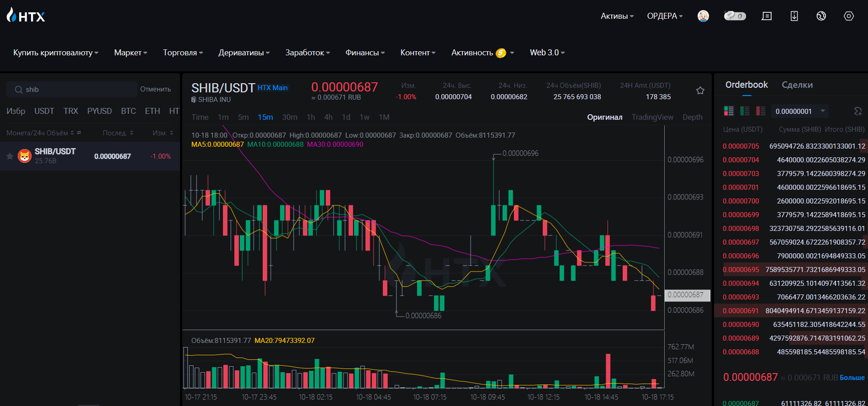Viewport: 868px width, 406px height.
Task: Click the Больше link
Action: point(852,378)
